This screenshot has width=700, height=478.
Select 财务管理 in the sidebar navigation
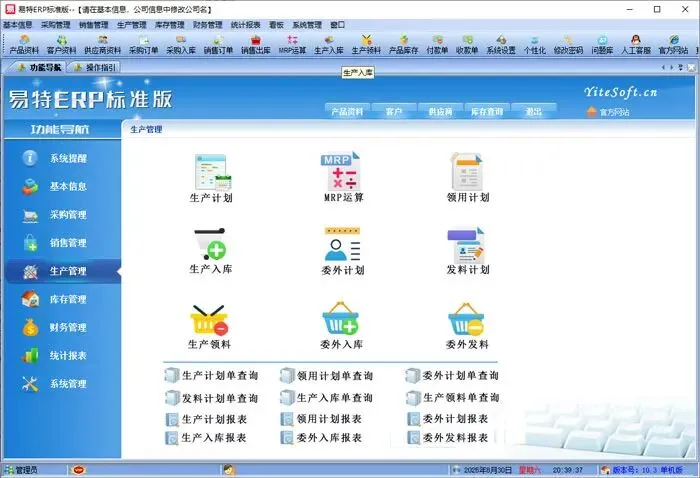[62, 327]
